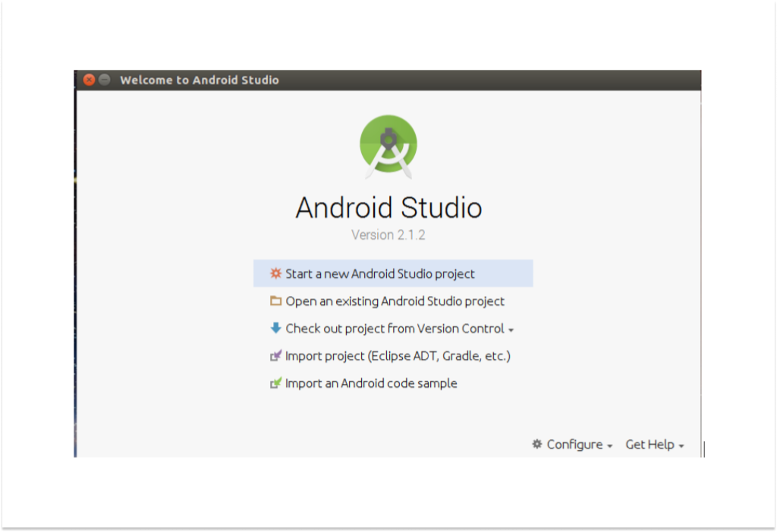This screenshot has width=777, height=532.
Task: Import an Android code sample
Action: [371, 382]
